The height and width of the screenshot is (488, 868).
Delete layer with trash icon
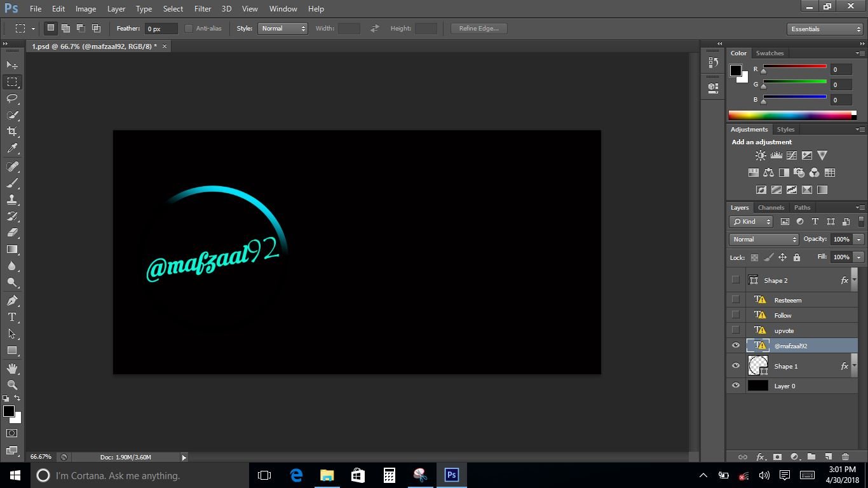[845, 457]
